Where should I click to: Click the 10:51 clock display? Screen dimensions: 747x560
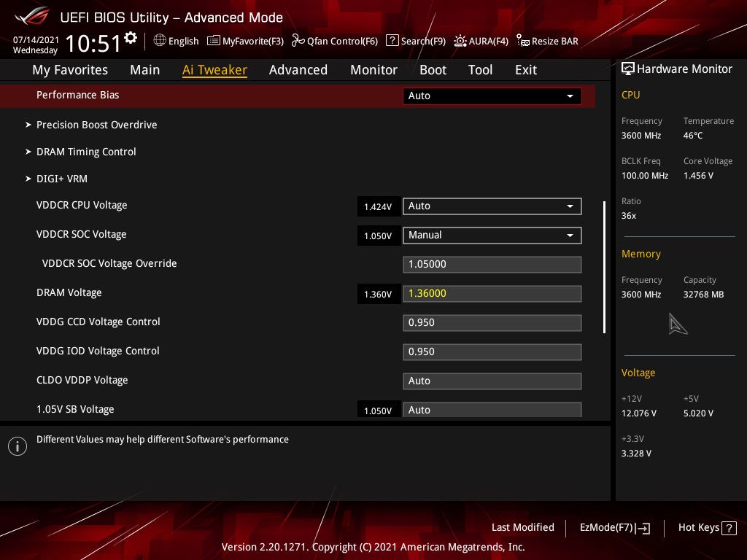[93, 43]
